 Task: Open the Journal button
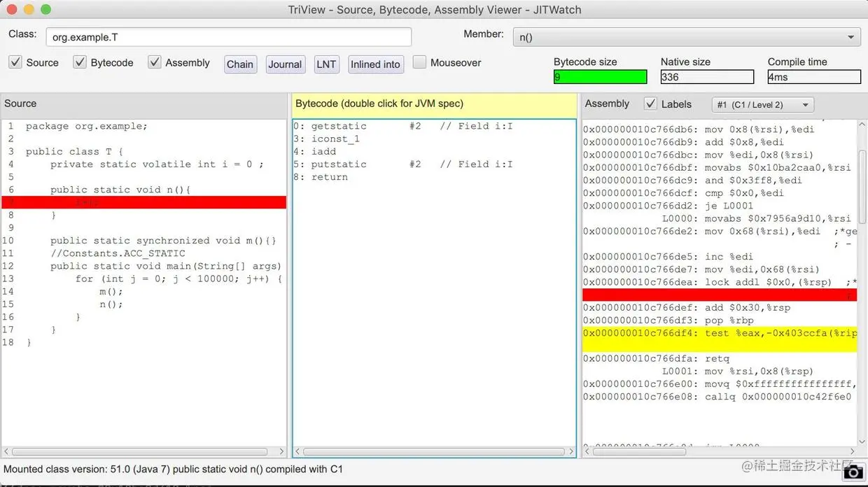pyautogui.click(x=285, y=64)
